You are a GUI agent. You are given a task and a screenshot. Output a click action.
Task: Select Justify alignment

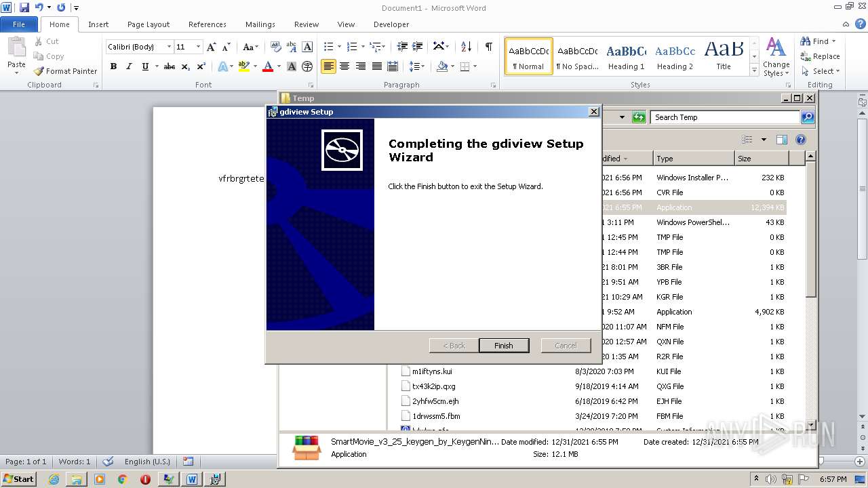pos(376,66)
